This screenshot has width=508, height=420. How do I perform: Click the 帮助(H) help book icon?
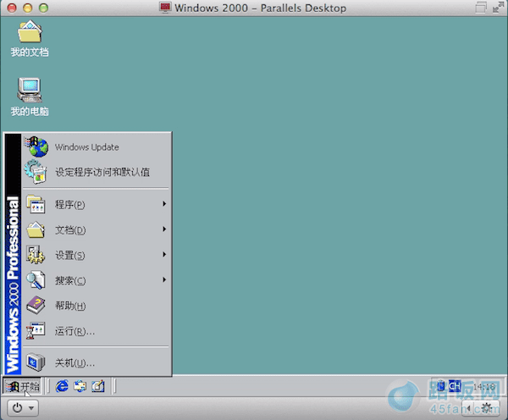[36, 306]
